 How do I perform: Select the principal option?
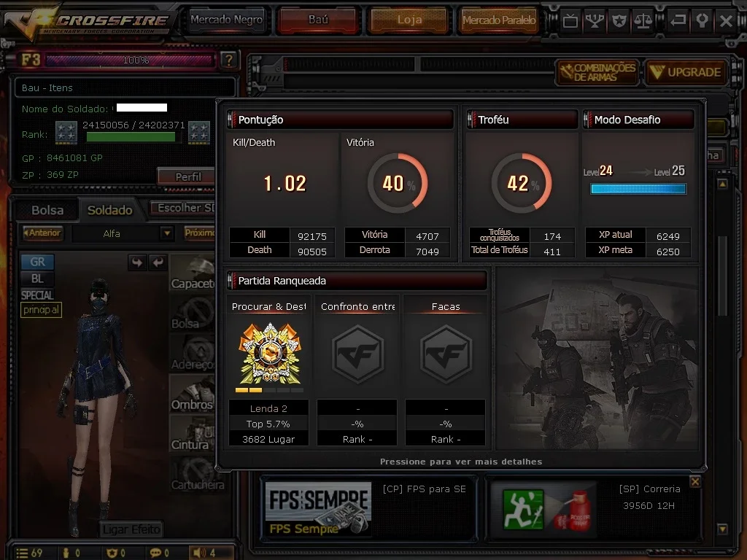pos(41,310)
